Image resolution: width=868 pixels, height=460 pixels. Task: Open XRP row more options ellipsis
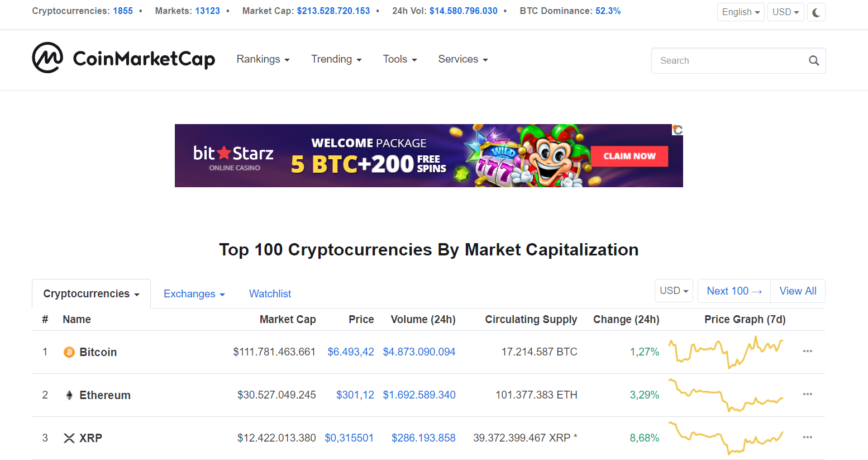click(x=807, y=437)
